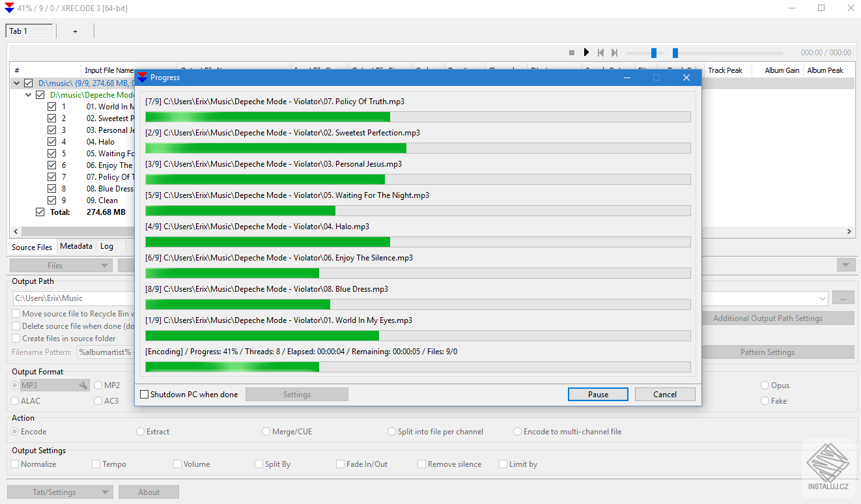861x504 pixels.
Task: Click the Settings button in Progress dialog
Action: [297, 395]
